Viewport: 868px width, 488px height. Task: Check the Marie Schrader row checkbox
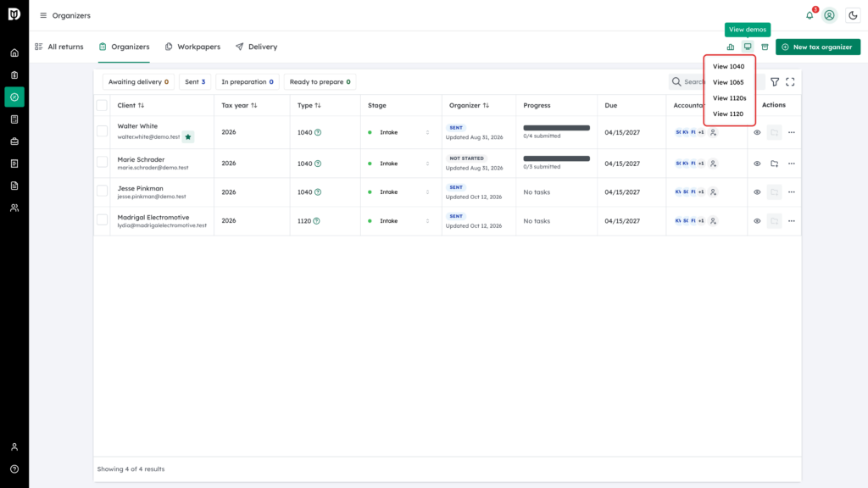pos(102,162)
